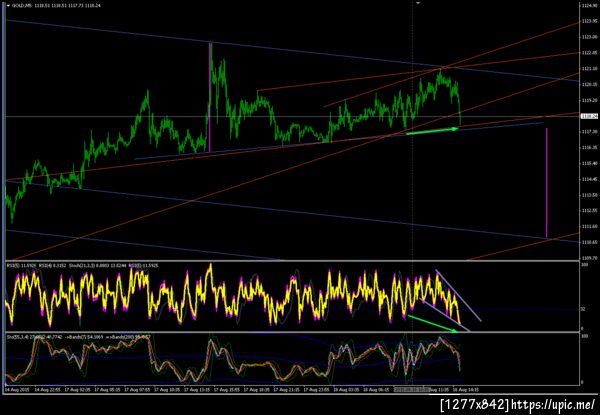Click the 1111.60 price scale value
Viewport: 600px width, 415px height.
(591, 226)
